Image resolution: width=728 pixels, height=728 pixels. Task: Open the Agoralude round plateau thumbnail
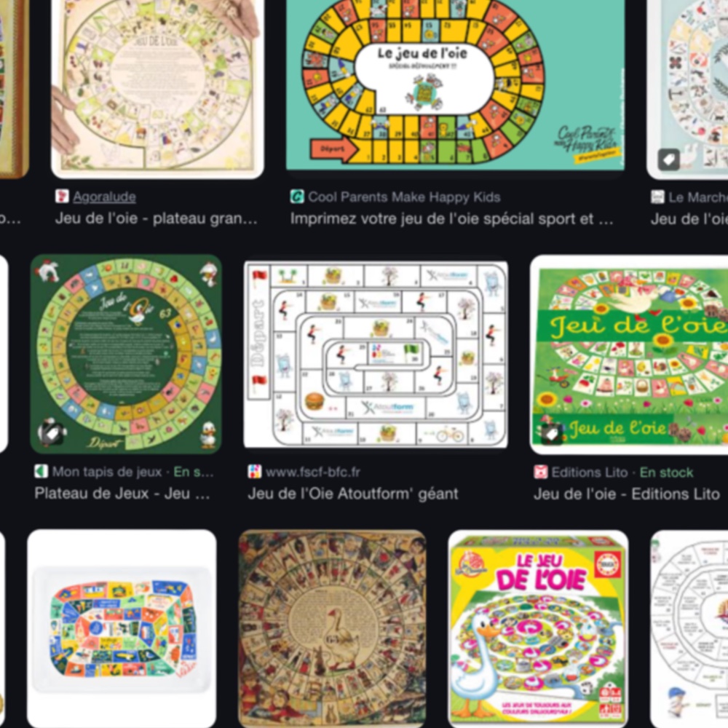pyautogui.click(x=157, y=88)
